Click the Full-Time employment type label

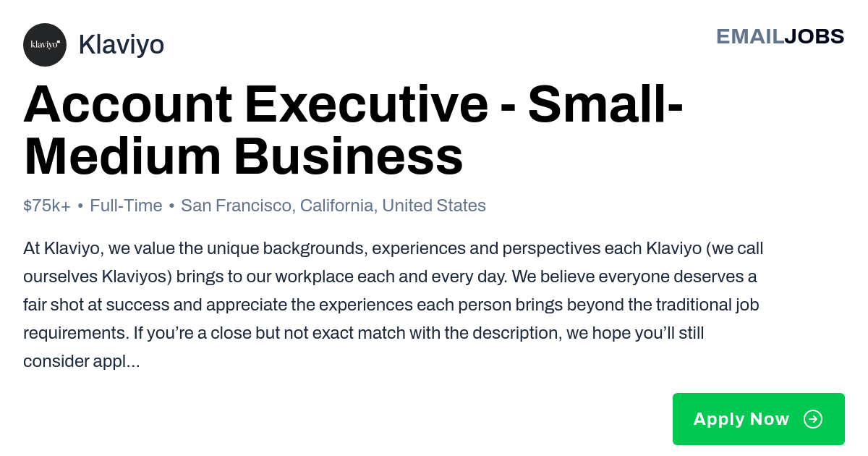pyautogui.click(x=126, y=206)
